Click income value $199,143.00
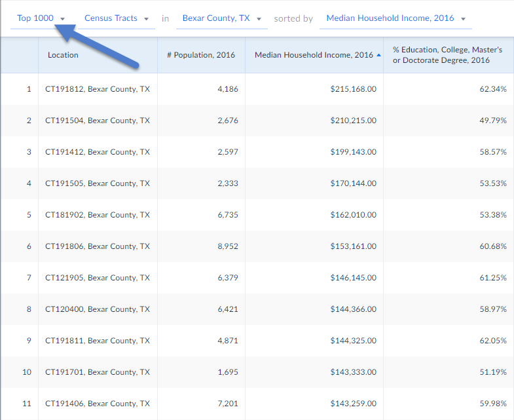 pyautogui.click(x=354, y=152)
